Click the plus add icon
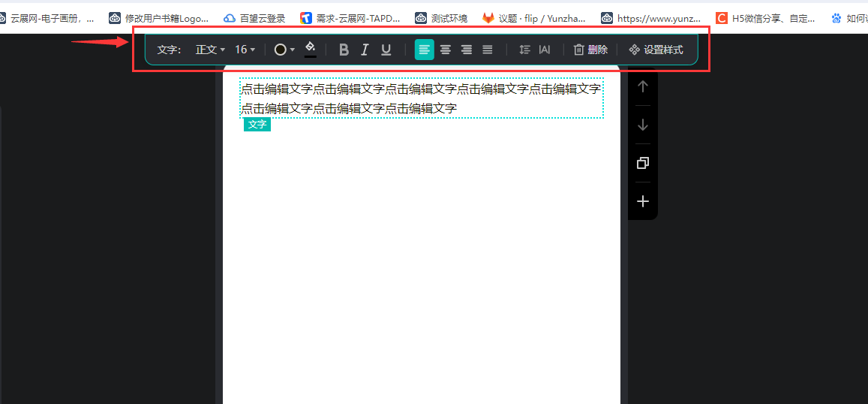The image size is (868, 404). click(642, 201)
